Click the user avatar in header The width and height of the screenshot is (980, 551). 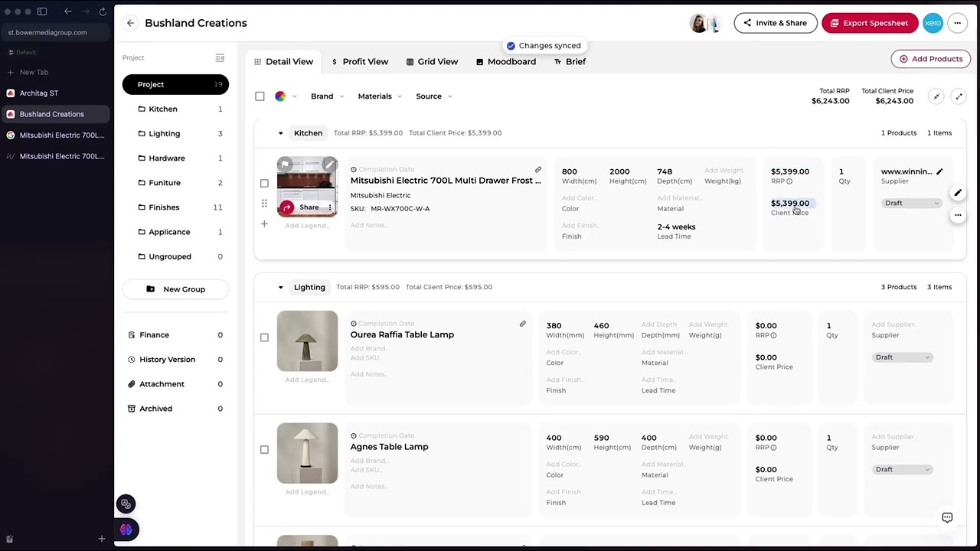click(x=699, y=23)
